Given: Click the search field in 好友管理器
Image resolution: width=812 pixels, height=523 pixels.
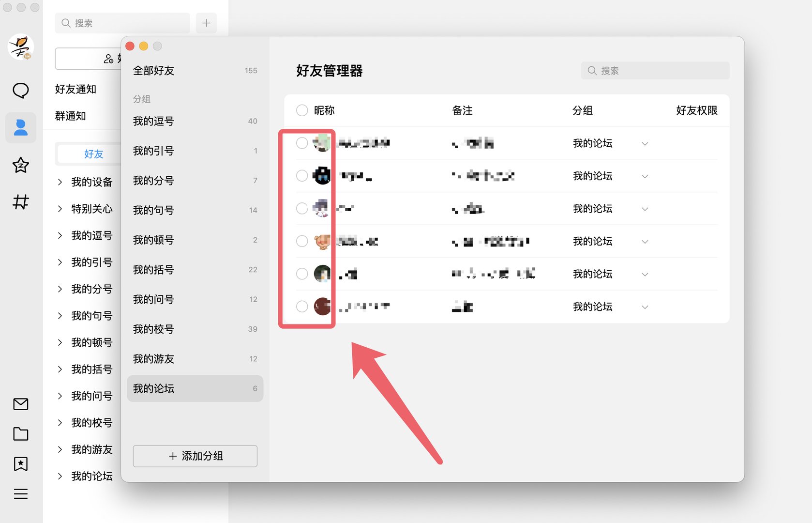Looking at the screenshot, I should 655,70.
